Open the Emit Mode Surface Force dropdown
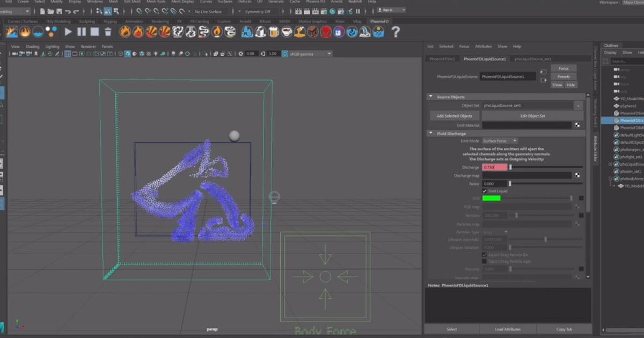This screenshot has height=338, width=644. 500,141
